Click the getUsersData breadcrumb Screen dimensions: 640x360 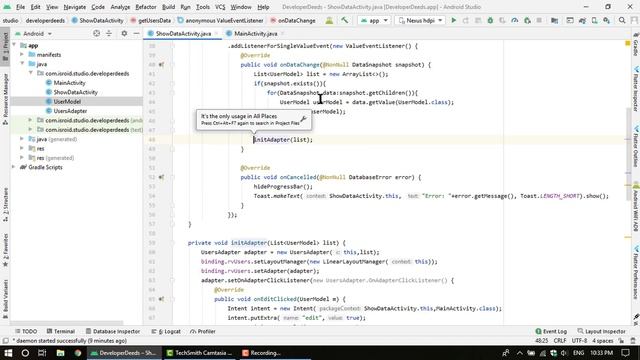pos(151,20)
